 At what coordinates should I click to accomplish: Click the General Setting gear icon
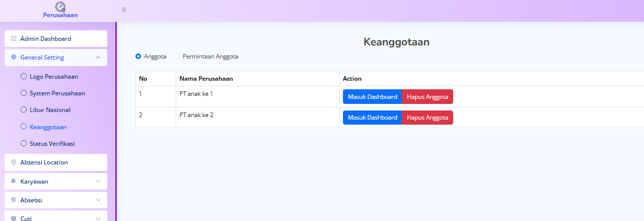[14, 58]
